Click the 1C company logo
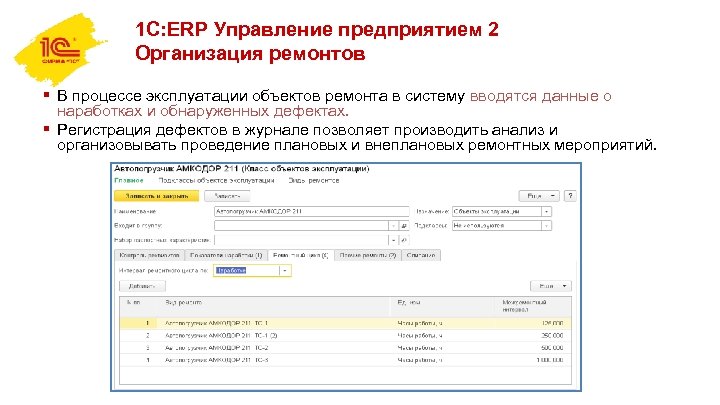 pos(60,50)
